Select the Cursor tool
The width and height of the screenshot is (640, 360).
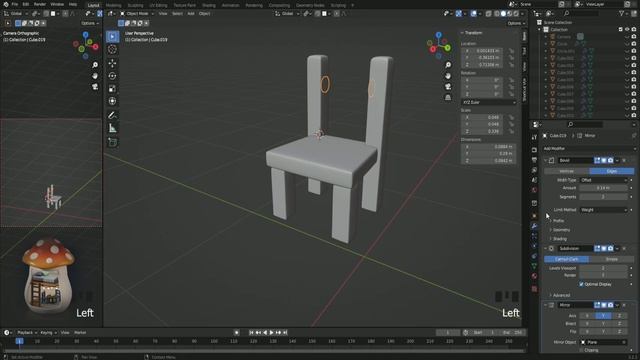(112, 49)
